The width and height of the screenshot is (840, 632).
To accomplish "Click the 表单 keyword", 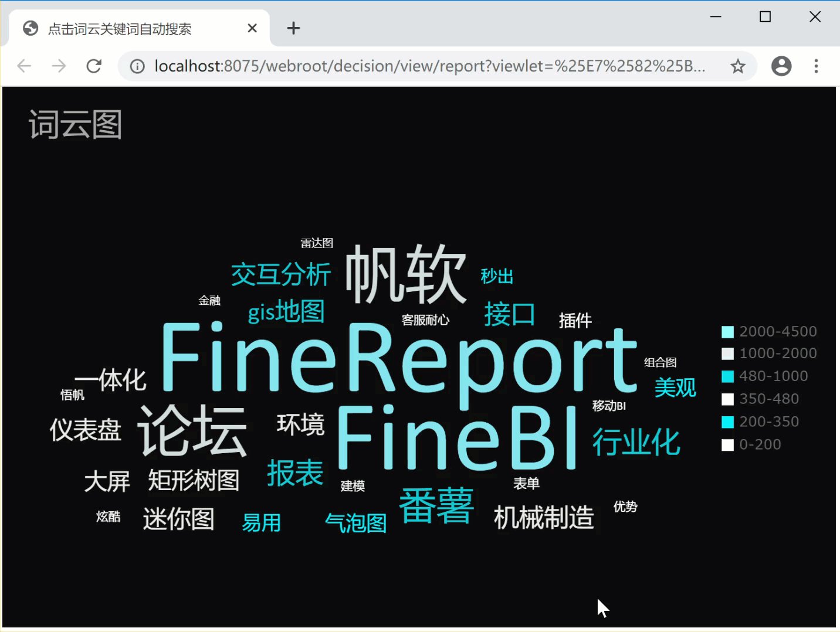I will coord(526,483).
